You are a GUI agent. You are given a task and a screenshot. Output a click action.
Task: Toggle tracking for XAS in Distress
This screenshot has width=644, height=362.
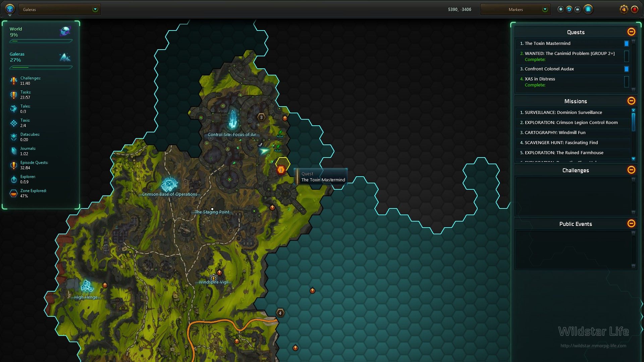click(x=626, y=82)
